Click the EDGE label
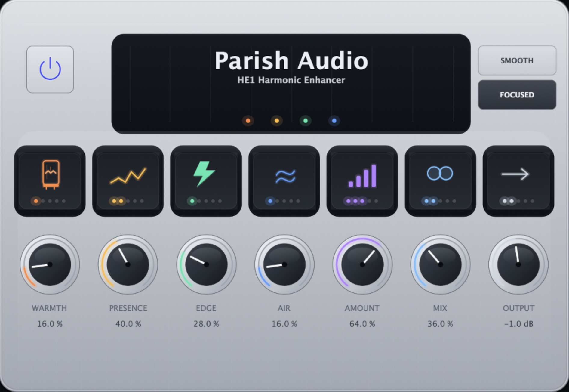This screenshot has width=569, height=392. (x=206, y=308)
